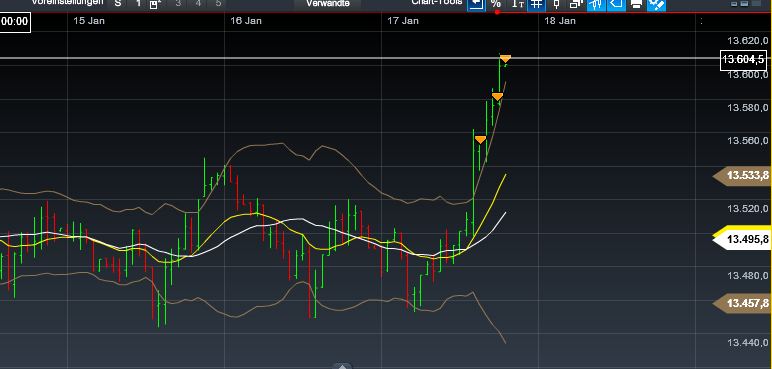The image size is (772, 369).
Task: Open the Verwandte tab
Action: click(x=327, y=3)
